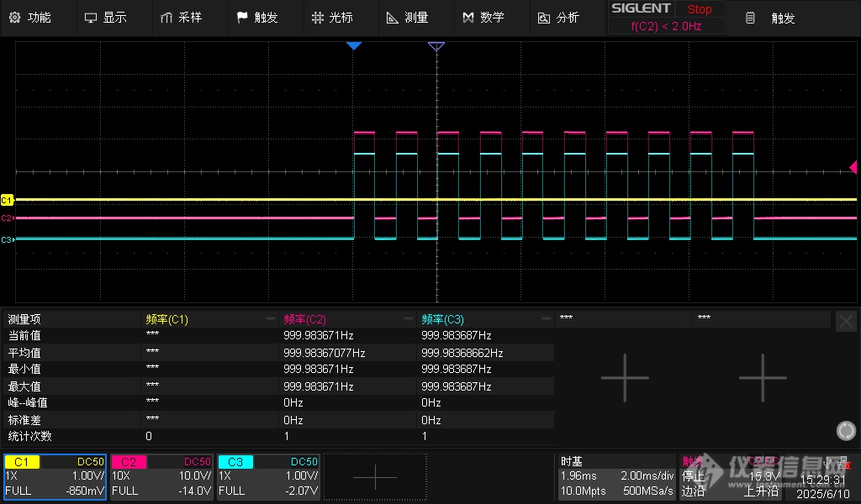Viewport: 861px width, 504px height.
Task: Click the 采样 (Acquire) waveform icon
Action: click(166, 18)
